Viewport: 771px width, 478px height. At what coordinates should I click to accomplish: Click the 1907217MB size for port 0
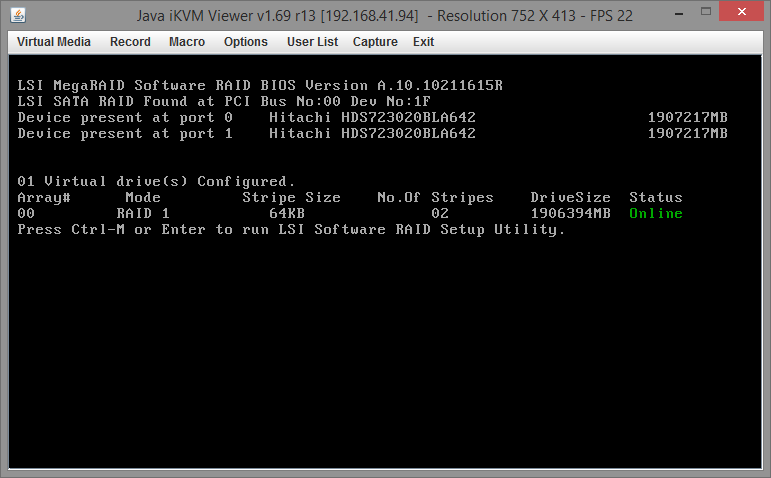pos(687,118)
